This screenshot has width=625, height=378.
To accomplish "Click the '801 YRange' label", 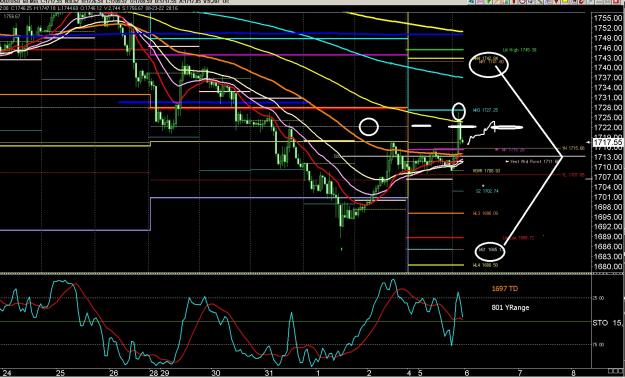I will point(511,307).
